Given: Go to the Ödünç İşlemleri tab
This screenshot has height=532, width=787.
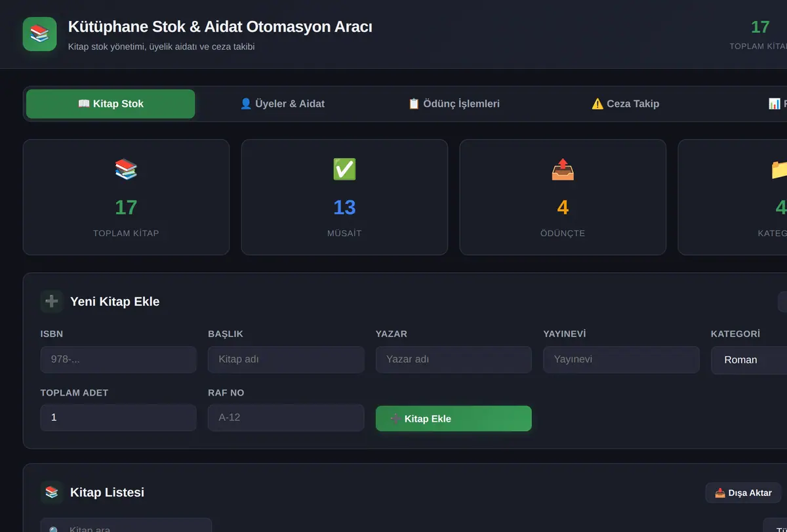Looking at the screenshot, I should (x=454, y=104).
